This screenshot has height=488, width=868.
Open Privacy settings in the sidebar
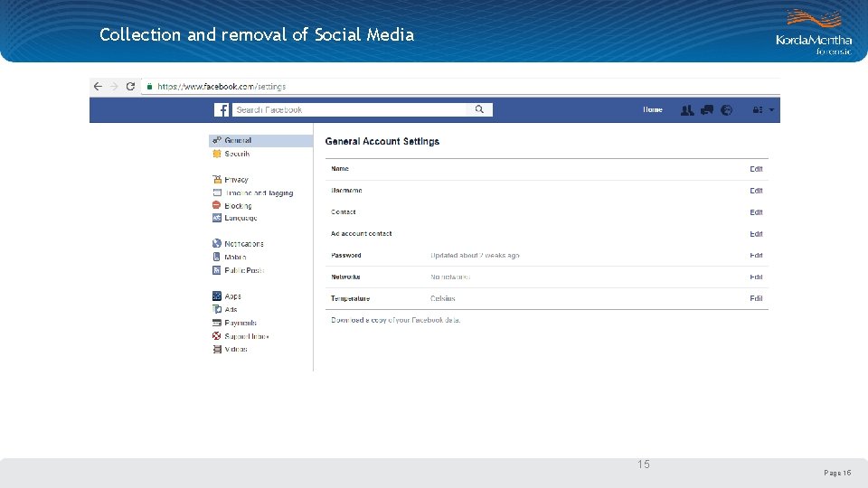coord(236,180)
